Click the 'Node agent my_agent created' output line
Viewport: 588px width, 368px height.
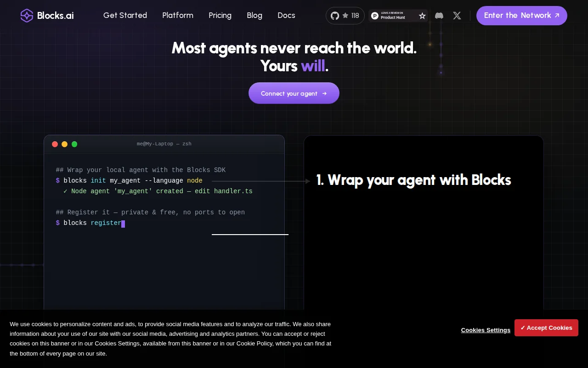pyautogui.click(x=158, y=191)
